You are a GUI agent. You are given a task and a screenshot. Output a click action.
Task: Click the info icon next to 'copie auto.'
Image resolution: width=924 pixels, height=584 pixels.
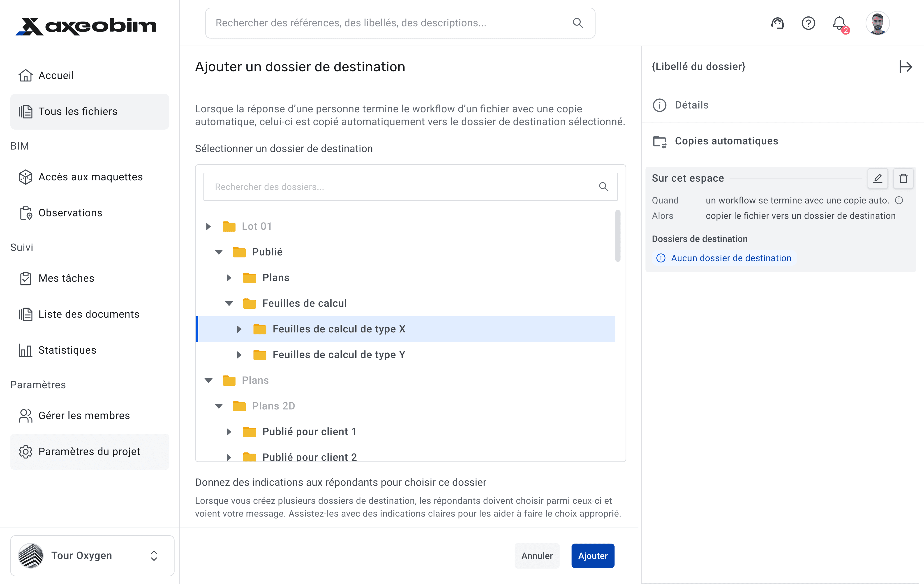899,200
